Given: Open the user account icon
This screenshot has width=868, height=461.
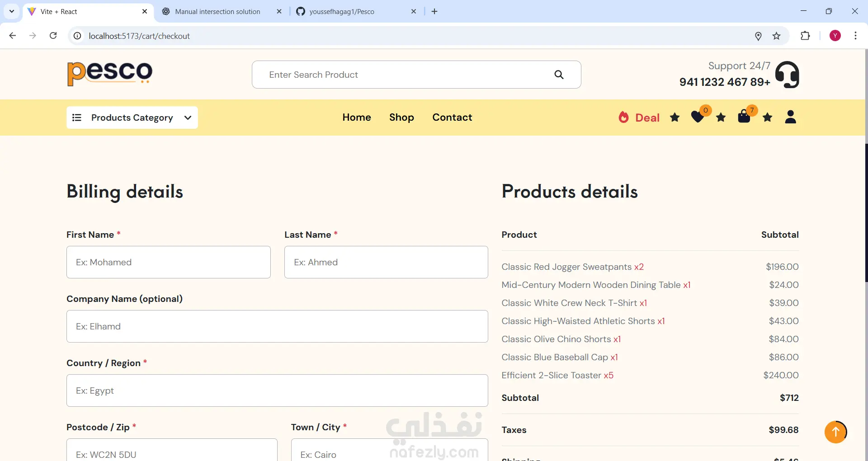Looking at the screenshot, I should 791,117.
